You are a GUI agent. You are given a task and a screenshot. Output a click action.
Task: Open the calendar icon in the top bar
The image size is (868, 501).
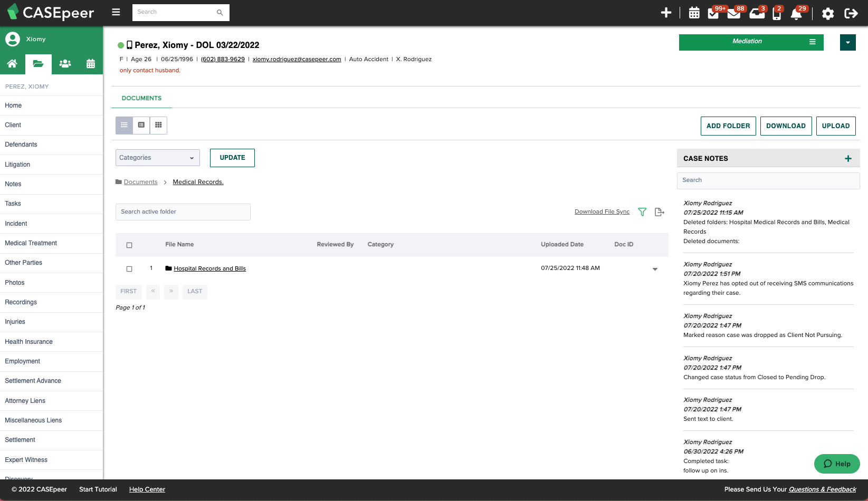694,13
